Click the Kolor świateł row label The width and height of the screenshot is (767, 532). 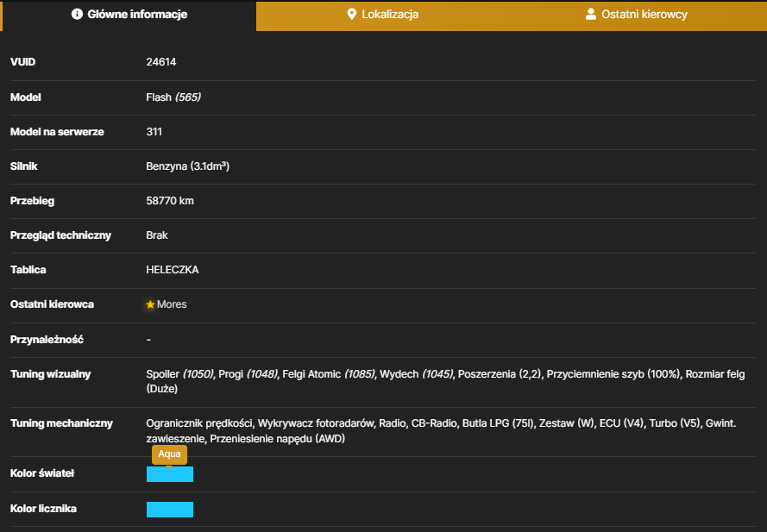42,473
